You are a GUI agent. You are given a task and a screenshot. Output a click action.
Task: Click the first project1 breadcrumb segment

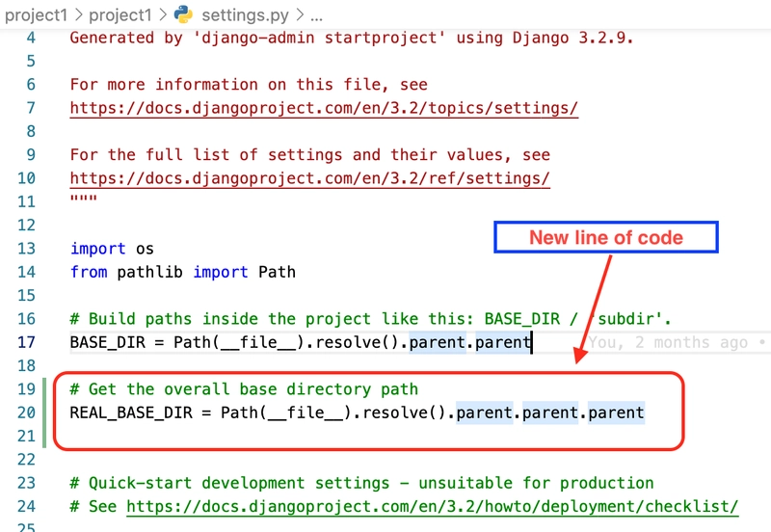pos(36,15)
